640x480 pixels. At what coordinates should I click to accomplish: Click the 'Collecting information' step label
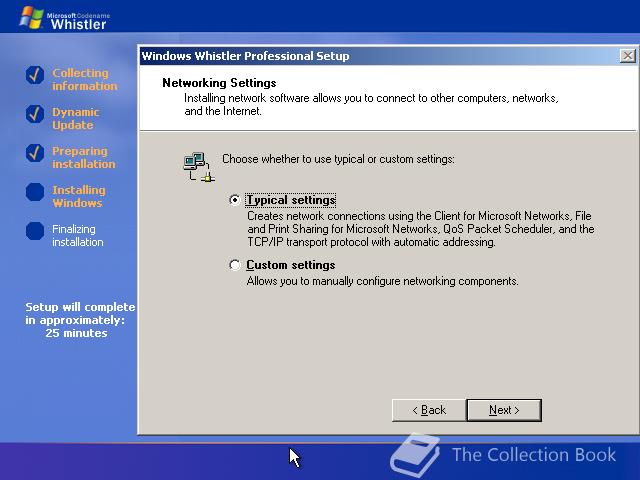coord(84,80)
